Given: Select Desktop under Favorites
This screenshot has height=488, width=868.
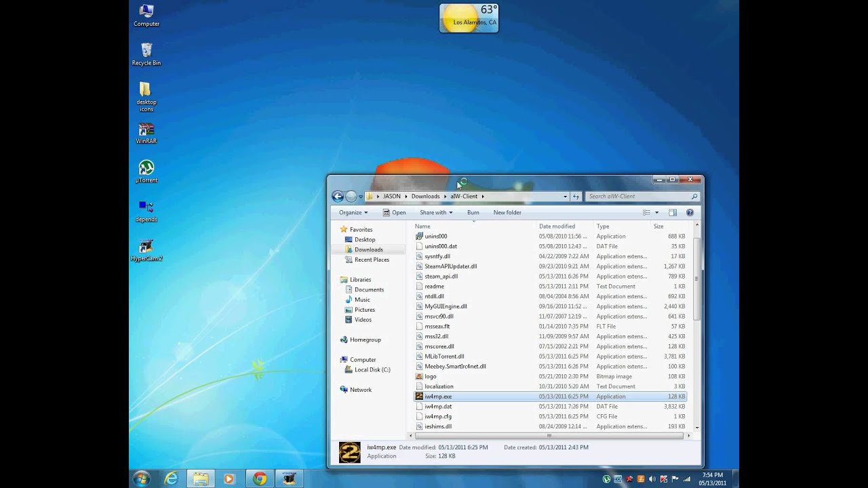Looking at the screenshot, I should click(365, 240).
